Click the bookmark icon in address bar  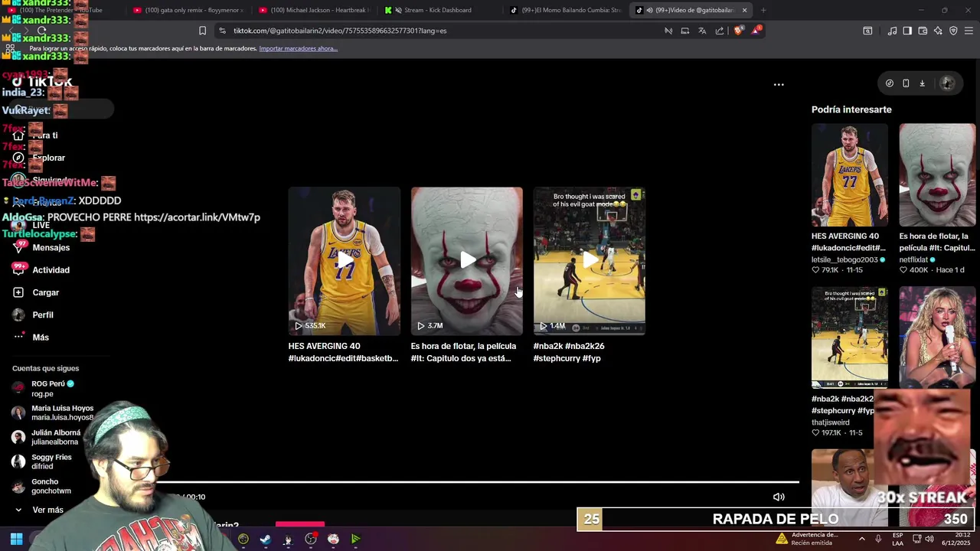(202, 31)
